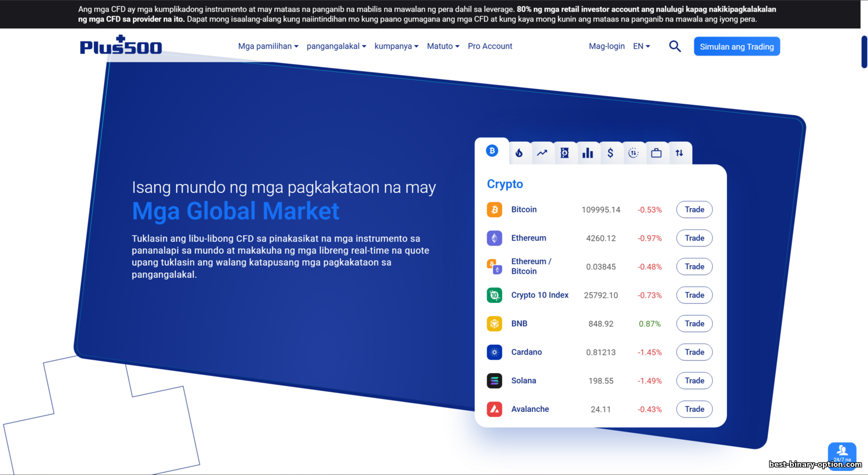Click Trade button for Bitcoin
Screen dimensions: 868x475
(694, 210)
